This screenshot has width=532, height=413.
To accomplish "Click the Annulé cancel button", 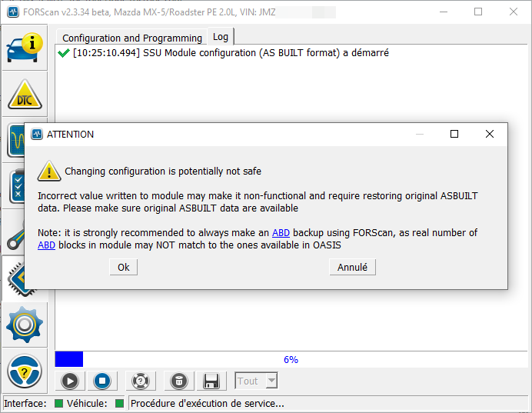I will [x=352, y=268].
